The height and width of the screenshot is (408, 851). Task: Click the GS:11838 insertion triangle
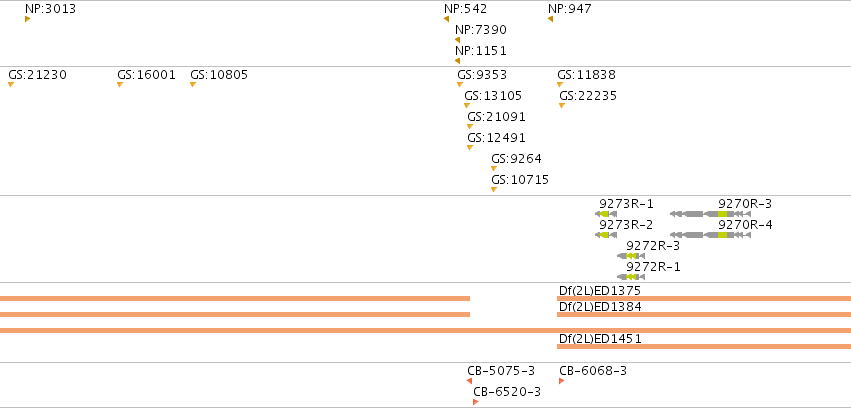tap(560, 84)
